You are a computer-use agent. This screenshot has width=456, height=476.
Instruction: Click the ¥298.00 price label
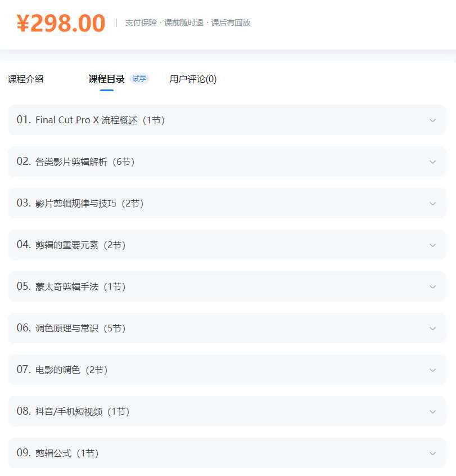click(63, 21)
